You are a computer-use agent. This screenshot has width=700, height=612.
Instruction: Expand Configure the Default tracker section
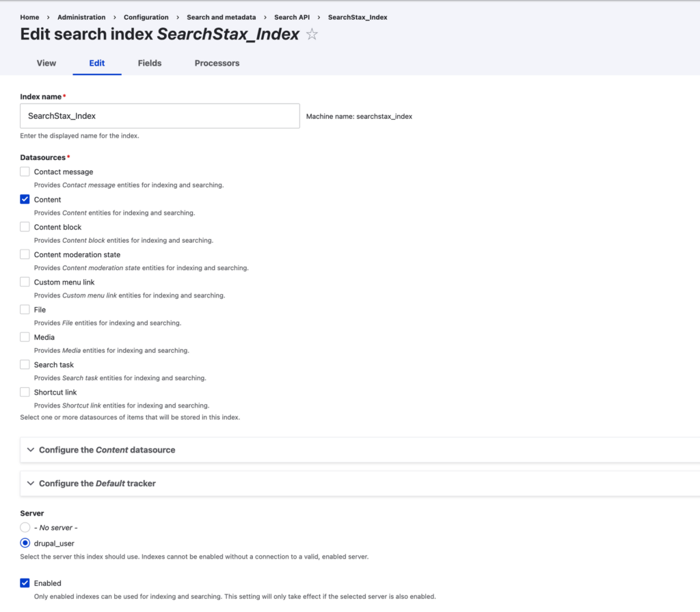tap(360, 483)
